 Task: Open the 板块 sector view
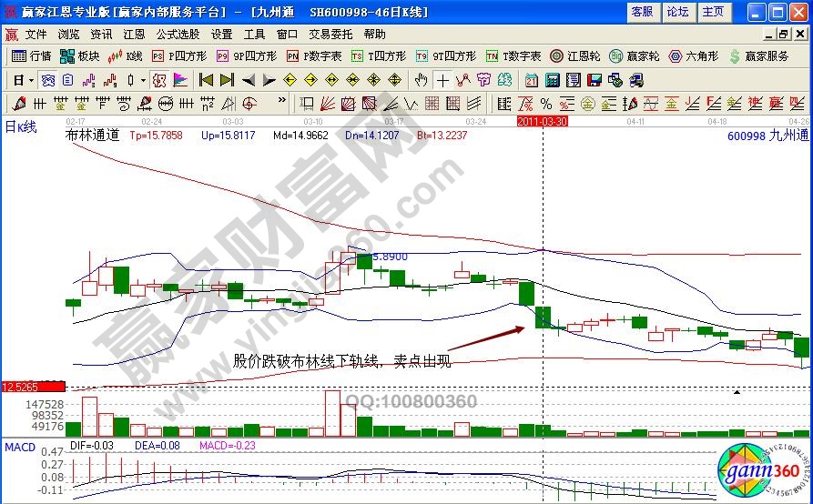point(79,55)
